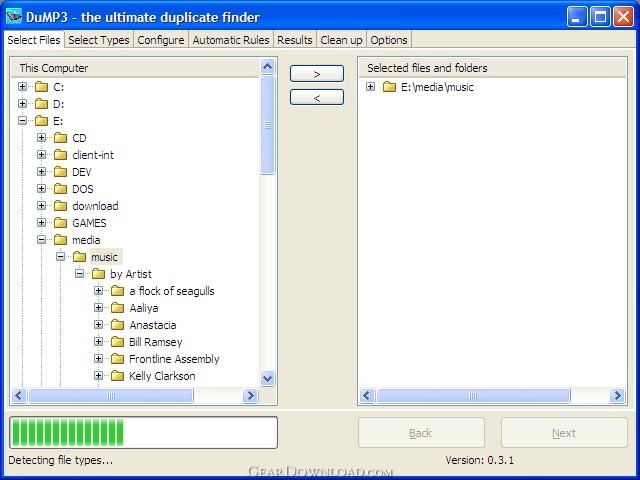Select the CD folder icon
Viewport: 640px width, 480px height.
(60, 138)
